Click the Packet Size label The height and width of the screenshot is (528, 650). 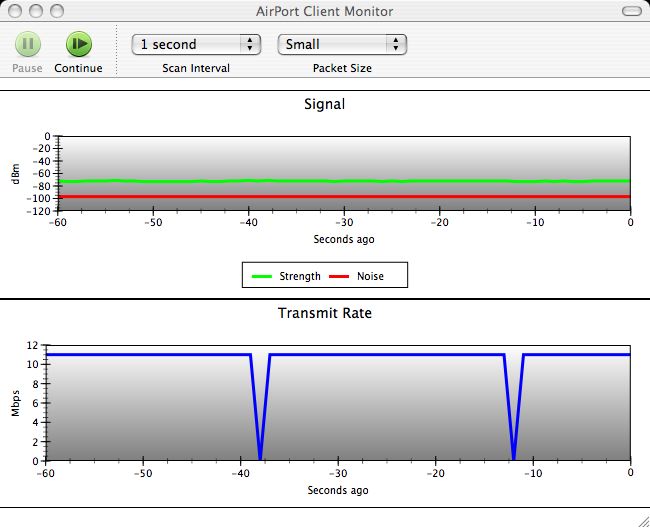pos(342,68)
